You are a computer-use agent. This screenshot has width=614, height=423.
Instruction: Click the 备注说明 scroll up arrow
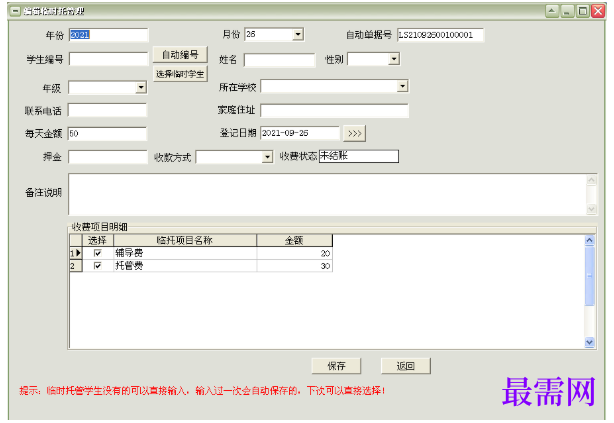coord(591,180)
